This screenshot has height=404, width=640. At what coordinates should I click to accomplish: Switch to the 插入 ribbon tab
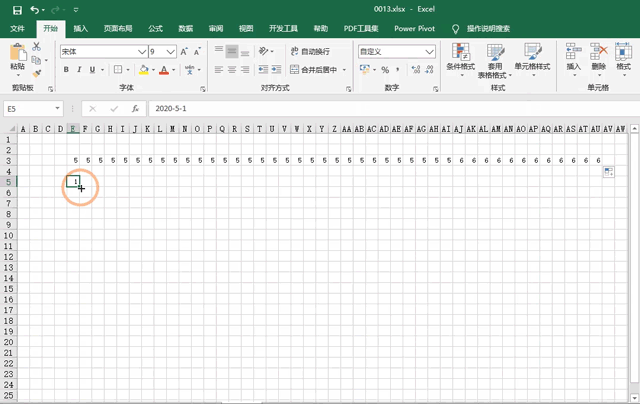coord(80,29)
